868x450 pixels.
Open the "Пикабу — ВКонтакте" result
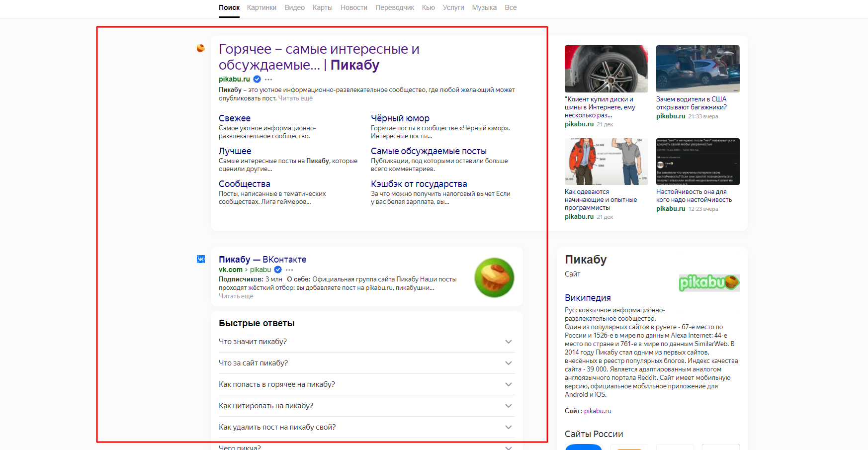point(262,260)
